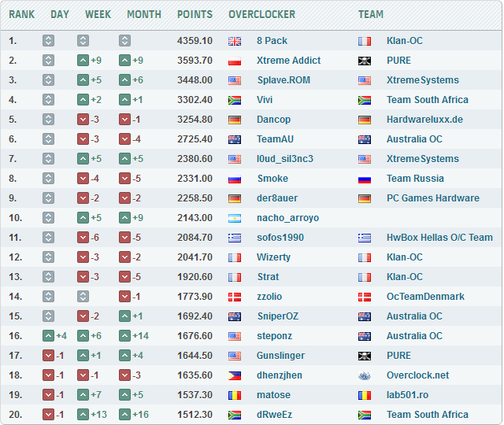Click the Australian flag beside TeamAU
The width and height of the screenshot is (504, 425).
click(x=235, y=139)
